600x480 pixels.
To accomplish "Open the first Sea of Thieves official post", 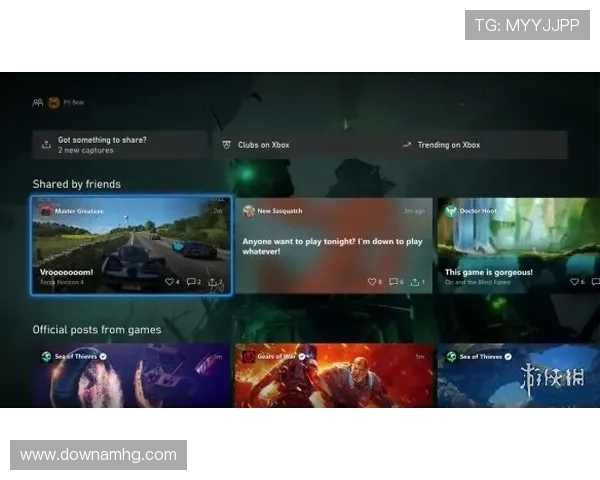I will tap(131, 376).
